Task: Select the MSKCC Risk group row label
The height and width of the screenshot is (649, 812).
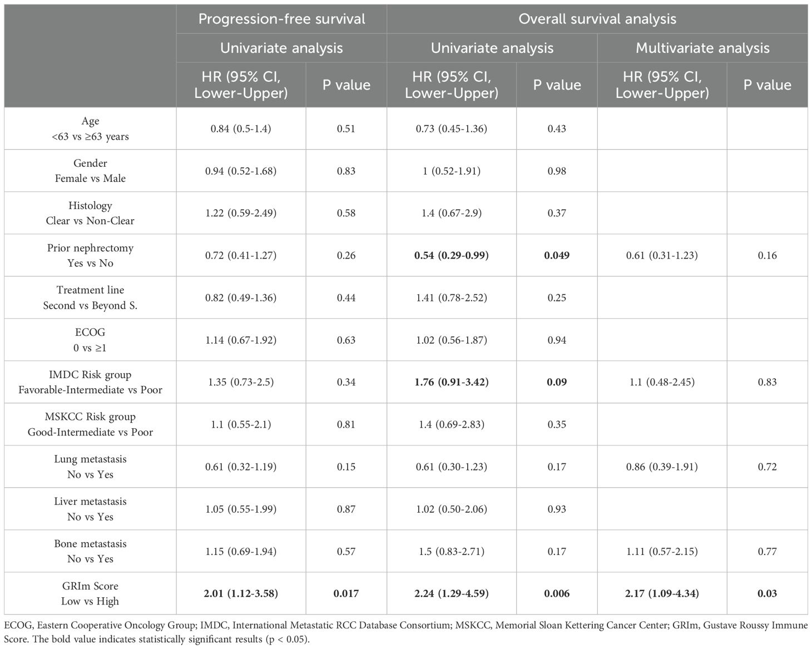Action: point(90,424)
